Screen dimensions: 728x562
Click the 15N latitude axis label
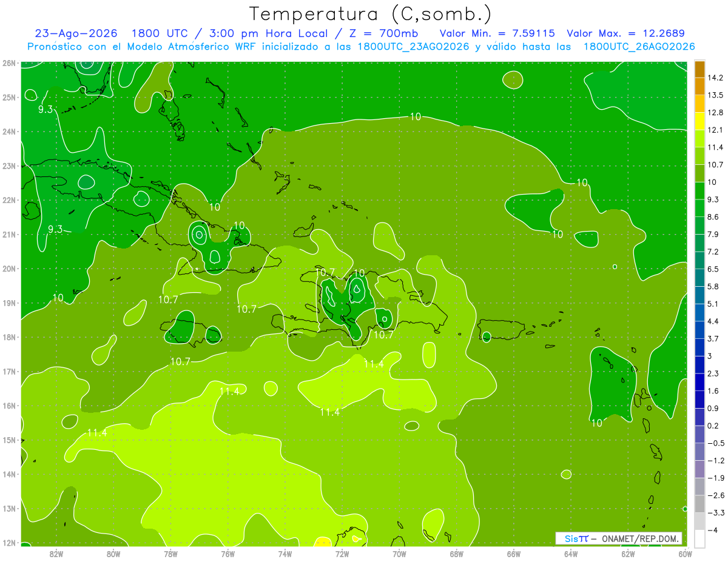click(9, 440)
